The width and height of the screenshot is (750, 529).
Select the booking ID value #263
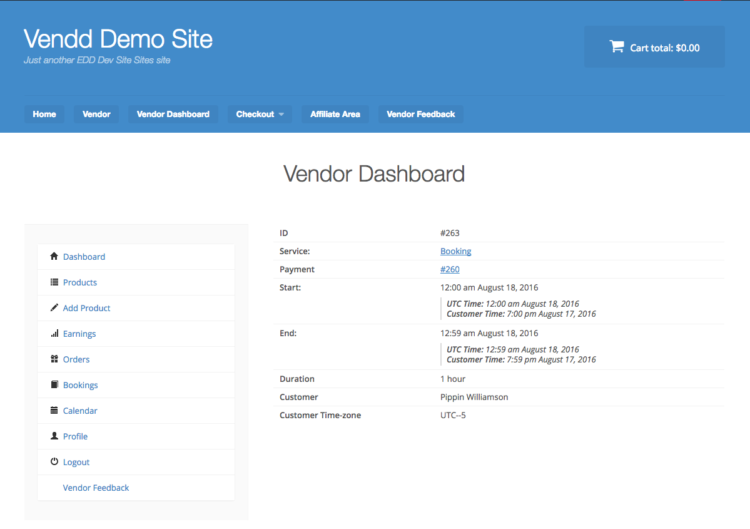click(x=450, y=233)
